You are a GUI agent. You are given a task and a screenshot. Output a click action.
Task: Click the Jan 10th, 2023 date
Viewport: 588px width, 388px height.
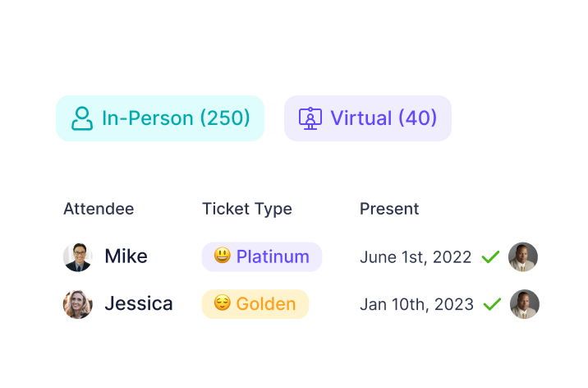(x=416, y=305)
